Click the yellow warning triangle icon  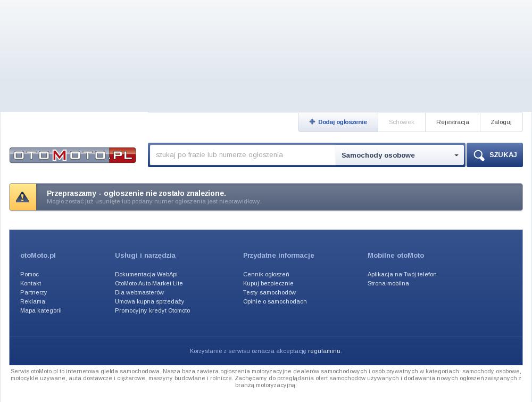(x=22, y=197)
